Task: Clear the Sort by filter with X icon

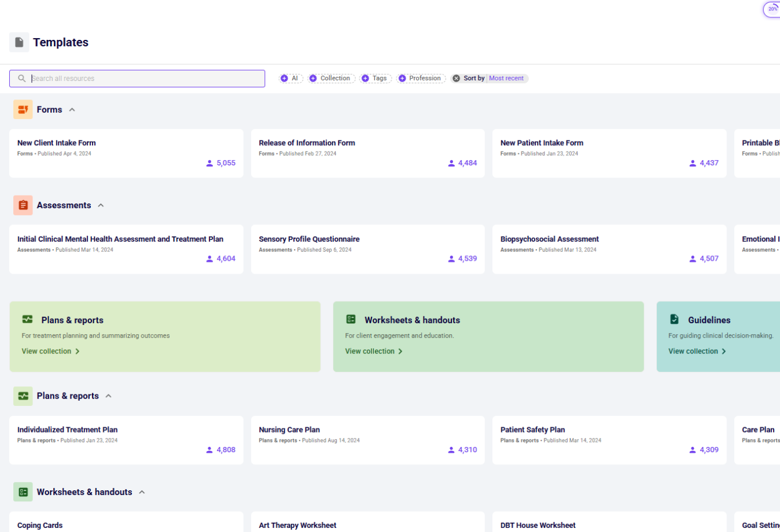Action: (456, 79)
